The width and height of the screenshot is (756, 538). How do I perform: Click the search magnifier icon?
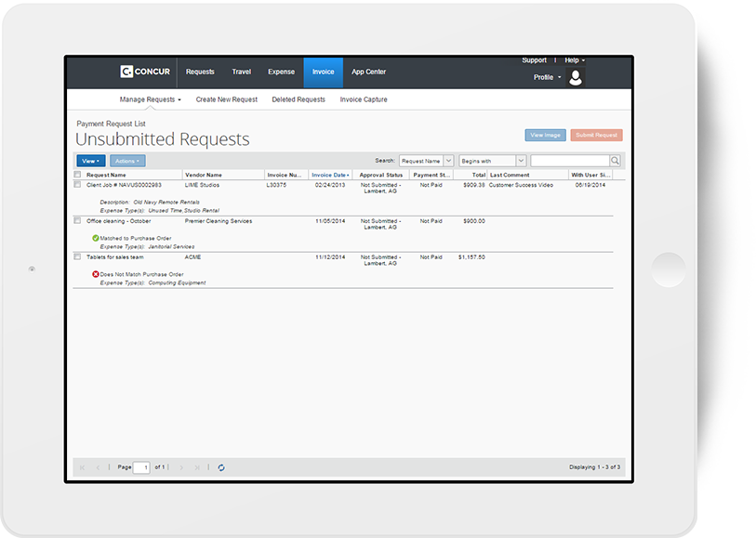pyautogui.click(x=615, y=161)
